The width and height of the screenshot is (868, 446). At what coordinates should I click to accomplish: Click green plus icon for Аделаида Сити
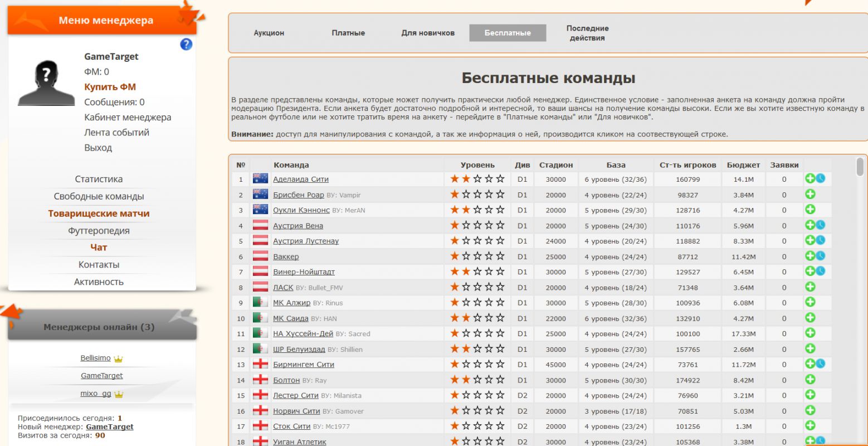click(x=810, y=179)
